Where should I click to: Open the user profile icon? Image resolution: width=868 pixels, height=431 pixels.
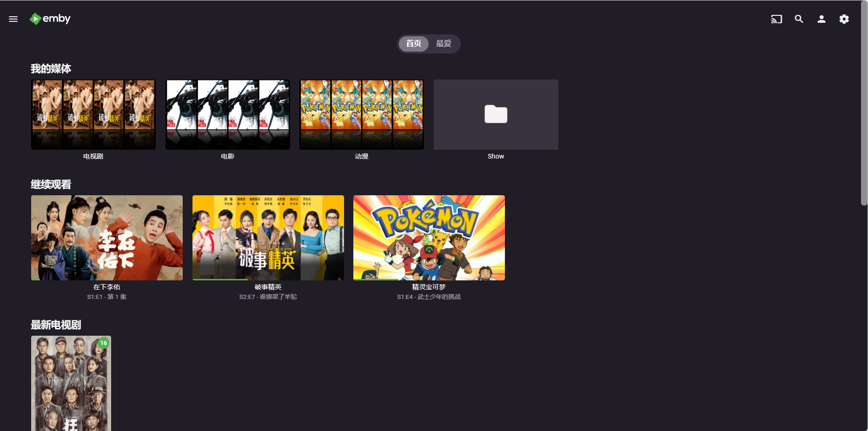pos(822,19)
